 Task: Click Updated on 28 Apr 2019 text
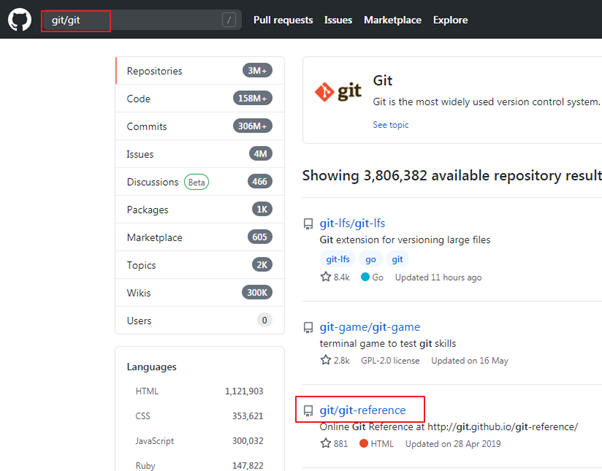pos(453,444)
